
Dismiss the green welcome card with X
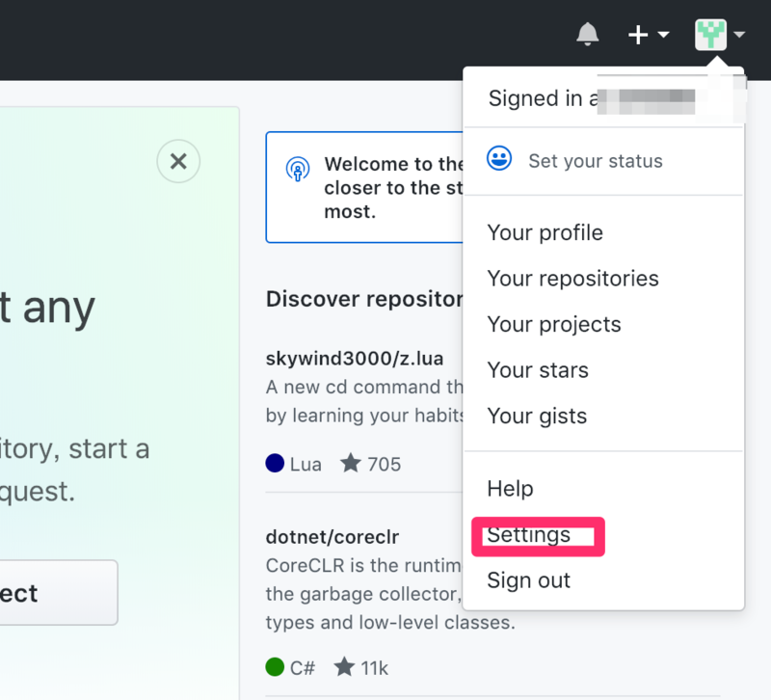point(178,161)
